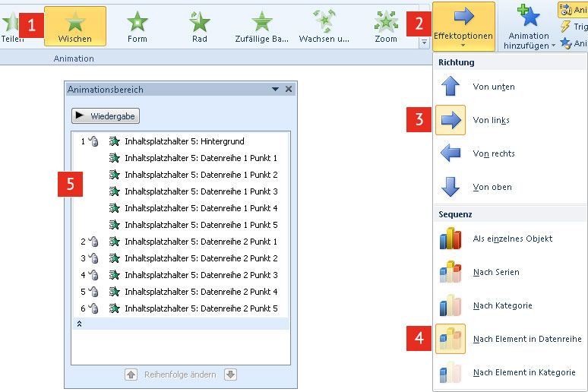Image resolution: width=588 pixels, height=392 pixels.
Task: Apply the Form animation effect
Action: click(138, 27)
